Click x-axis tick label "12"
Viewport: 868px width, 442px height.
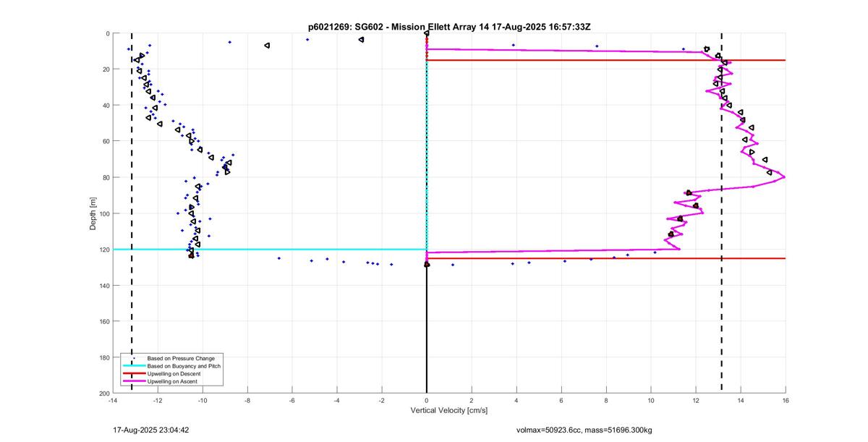pos(696,400)
